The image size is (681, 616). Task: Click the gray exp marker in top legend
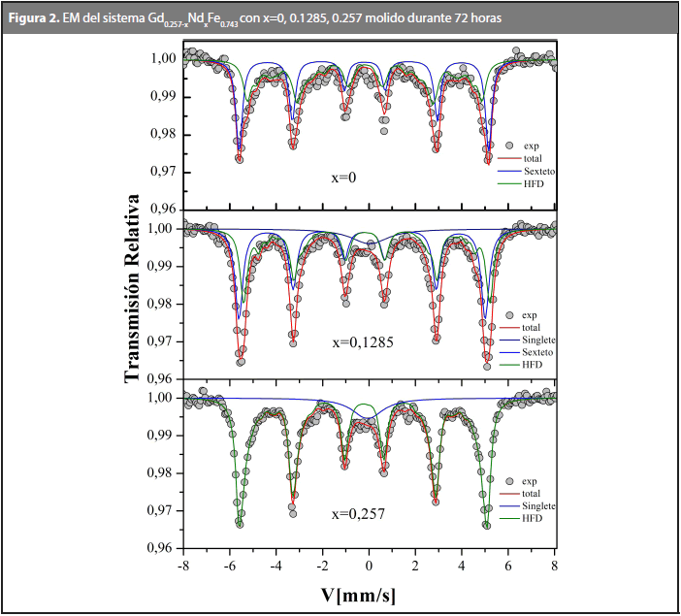(504, 145)
